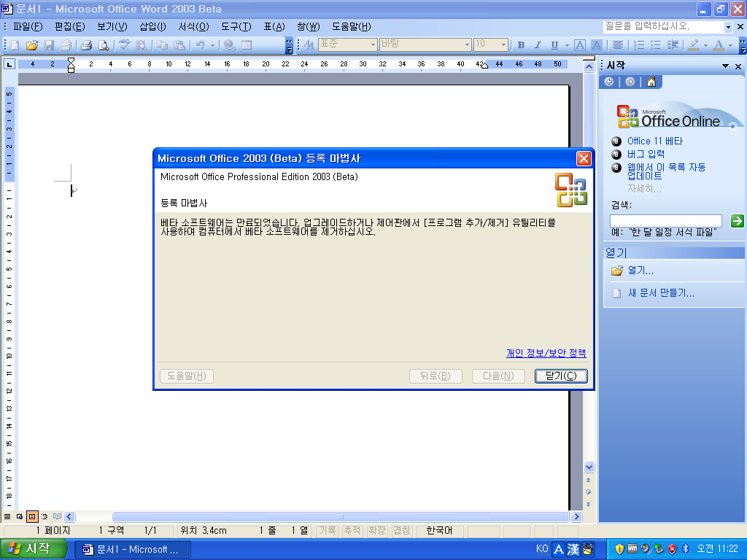This screenshot has height=560, width=747.
Task: Click 새 문서 만들기... link
Action: [x=661, y=293]
